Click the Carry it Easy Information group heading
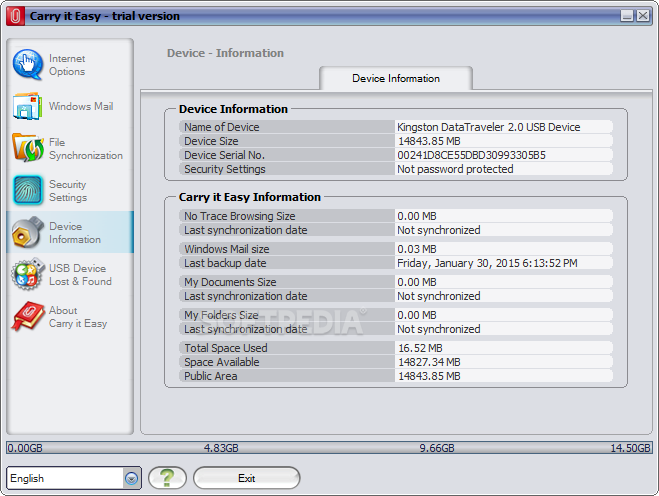Screen dimensions: 659x496 pos(250,197)
